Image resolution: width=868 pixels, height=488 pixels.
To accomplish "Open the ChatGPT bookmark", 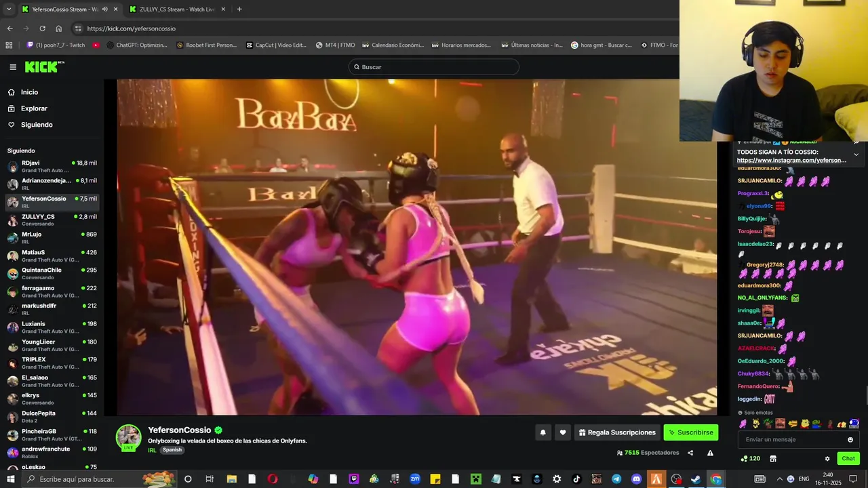I will pos(138,45).
